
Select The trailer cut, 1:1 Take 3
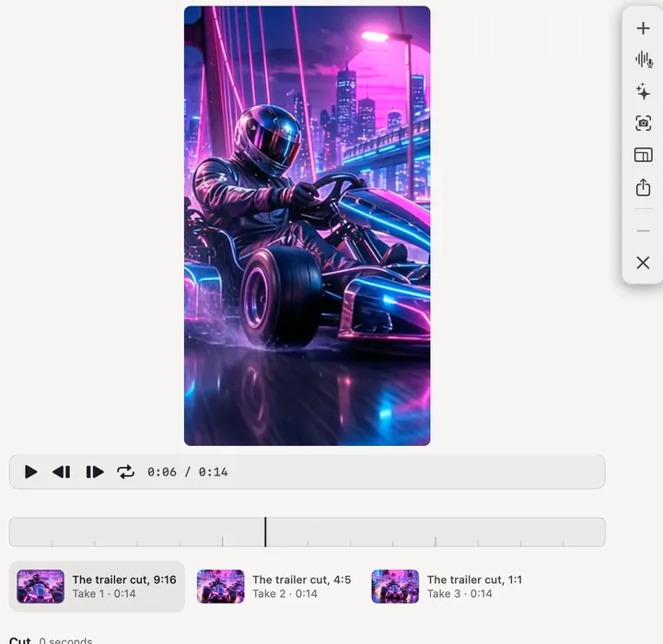point(447,586)
